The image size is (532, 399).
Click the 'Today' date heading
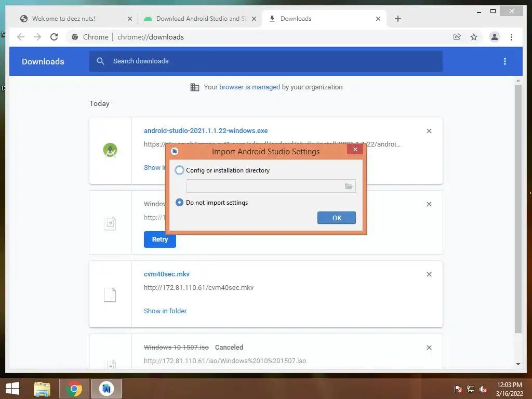(x=99, y=103)
